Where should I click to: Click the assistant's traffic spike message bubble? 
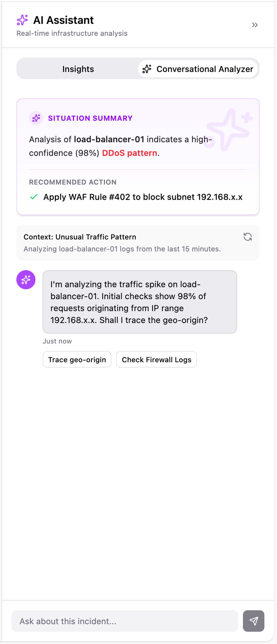pyautogui.click(x=139, y=302)
